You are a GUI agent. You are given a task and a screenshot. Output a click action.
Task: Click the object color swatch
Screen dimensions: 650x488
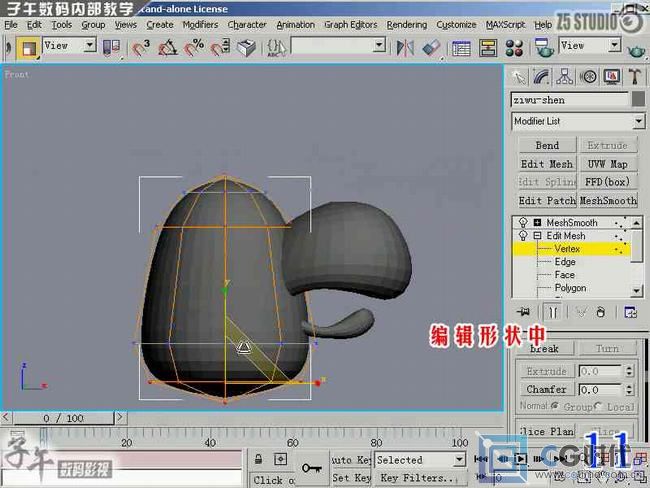point(638,100)
